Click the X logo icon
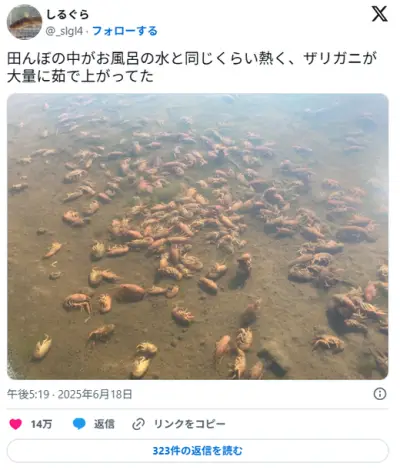This screenshot has width=400, height=470. pos(379,14)
